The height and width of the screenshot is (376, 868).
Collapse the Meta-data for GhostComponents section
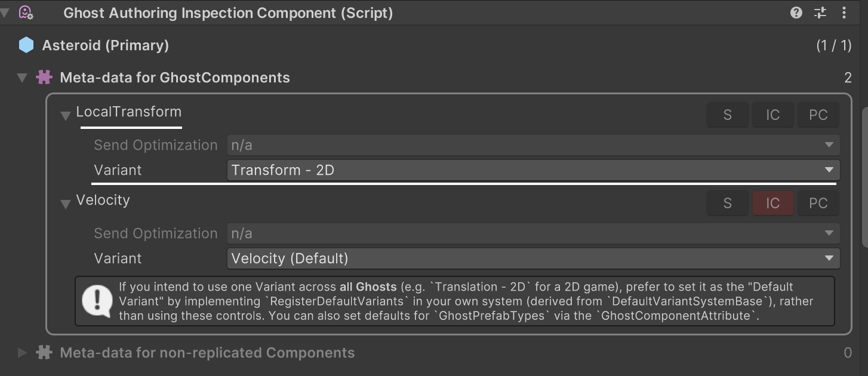click(22, 77)
